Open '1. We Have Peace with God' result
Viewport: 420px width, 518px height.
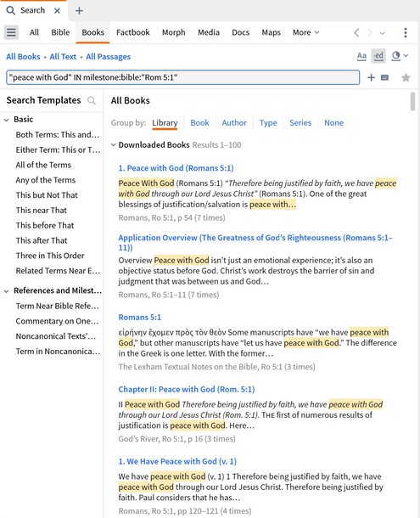point(177,461)
